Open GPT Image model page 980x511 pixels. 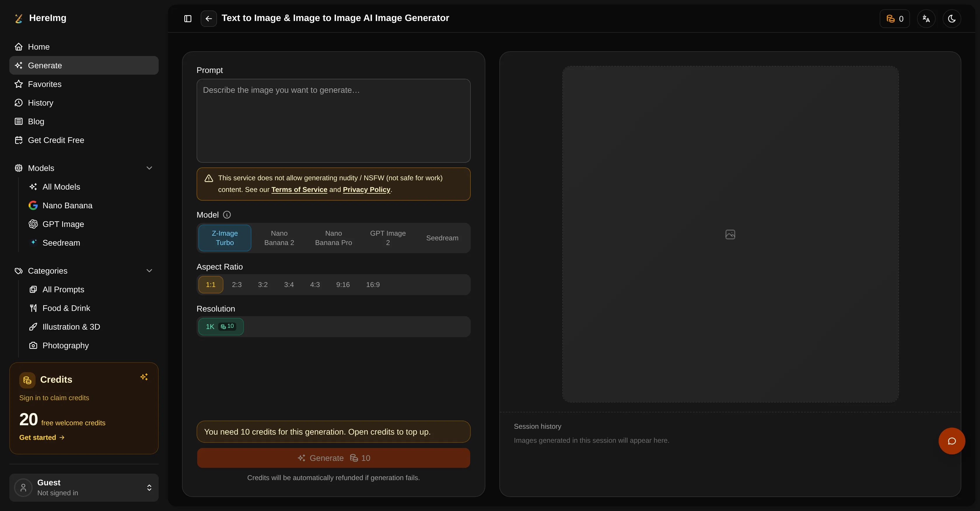pos(91,224)
